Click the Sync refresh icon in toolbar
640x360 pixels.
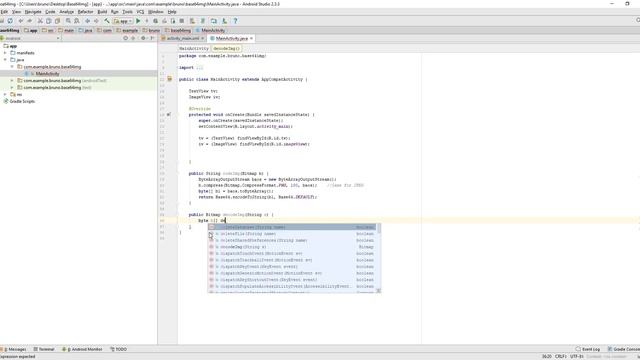point(10,21)
